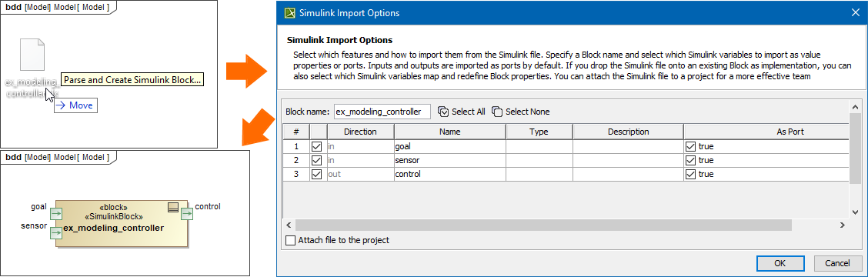
Task: Uncheck the row 1 goal import checkbox
Action: [x=316, y=147]
